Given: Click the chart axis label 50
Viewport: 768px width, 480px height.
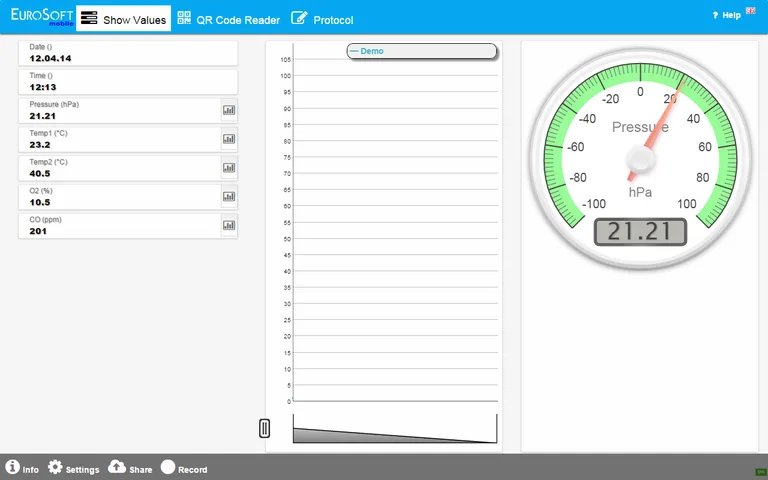Looking at the screenshot, I should click(288, 239).
